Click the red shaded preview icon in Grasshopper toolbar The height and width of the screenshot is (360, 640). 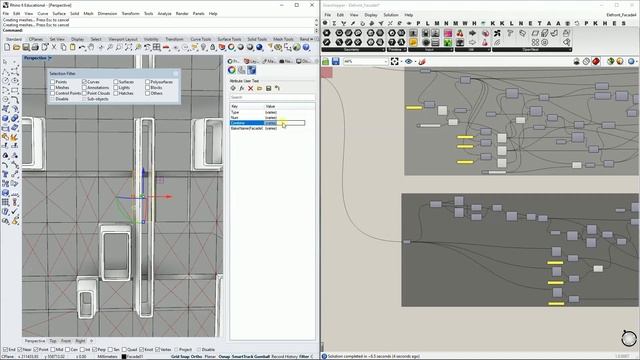(596, 62)
